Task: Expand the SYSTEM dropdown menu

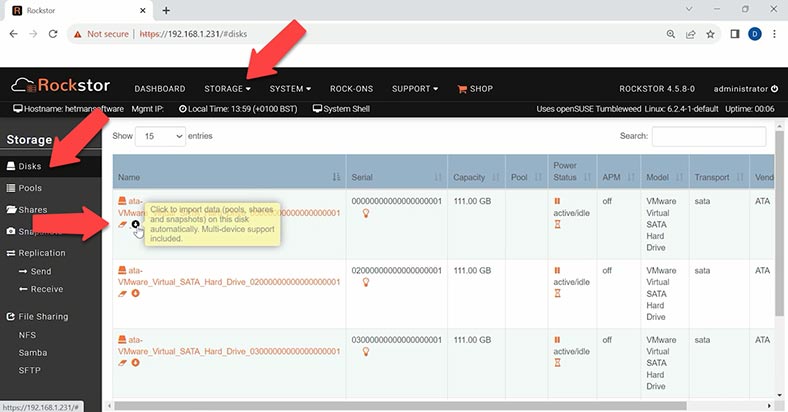Action: click(x=290, y=89)
